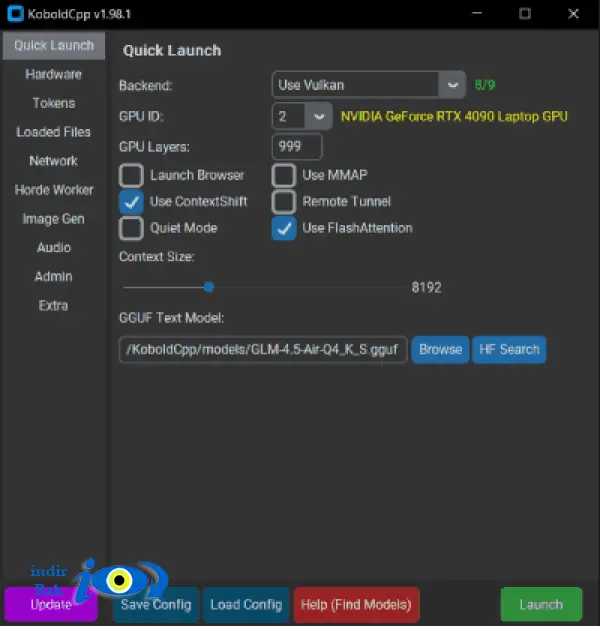Disable the Use ContextShift checkbox
The width and height of the screenshot is (600, 626).
[x=131, y=202]
